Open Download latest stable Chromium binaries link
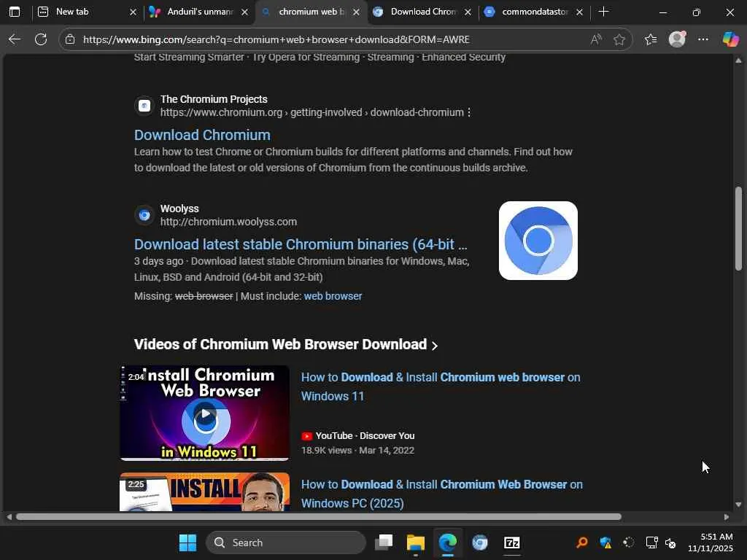The height and width of the screenshot is (560, 747). tap(301, 245)
